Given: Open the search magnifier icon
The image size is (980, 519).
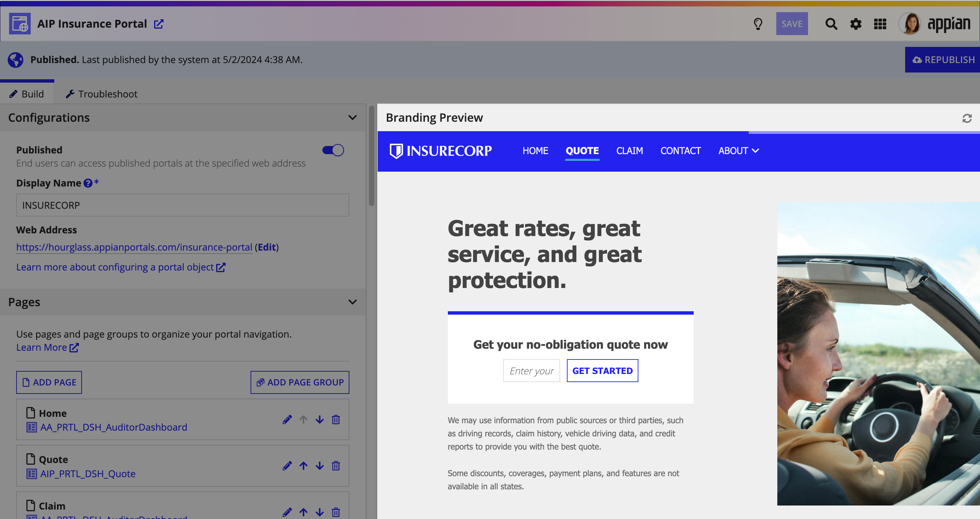Looking at the screenshot, I should coord(831,24).
